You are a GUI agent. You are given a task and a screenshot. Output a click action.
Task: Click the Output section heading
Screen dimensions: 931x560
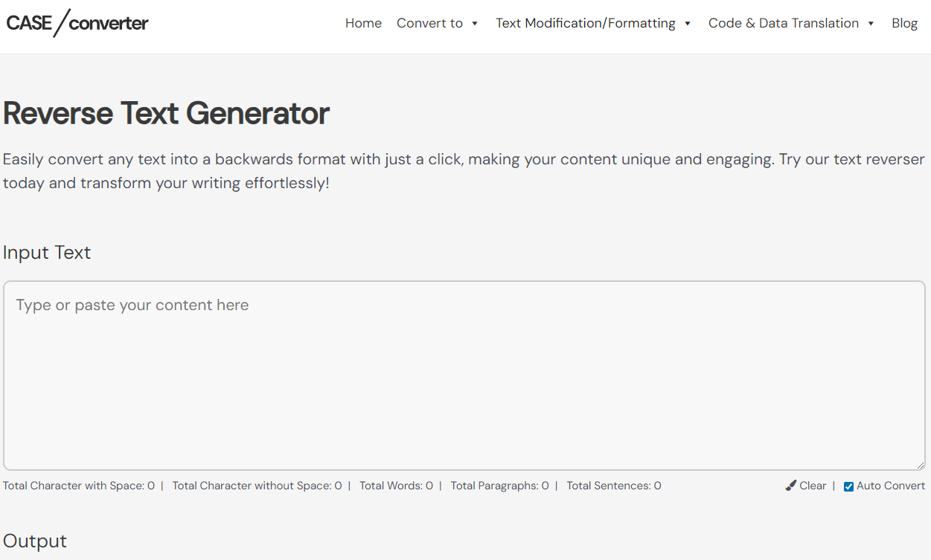[x=35, y=541]
